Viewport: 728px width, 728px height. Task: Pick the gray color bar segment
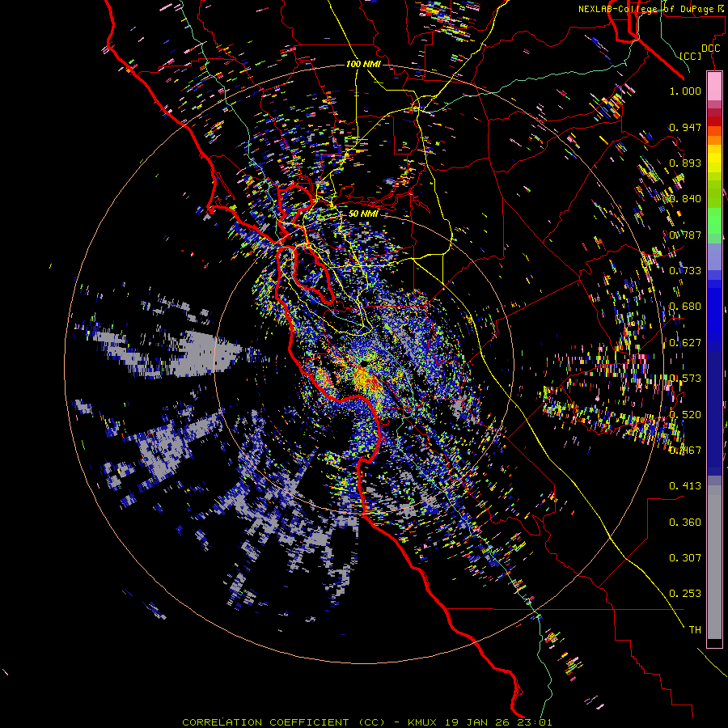coord(714,562)
